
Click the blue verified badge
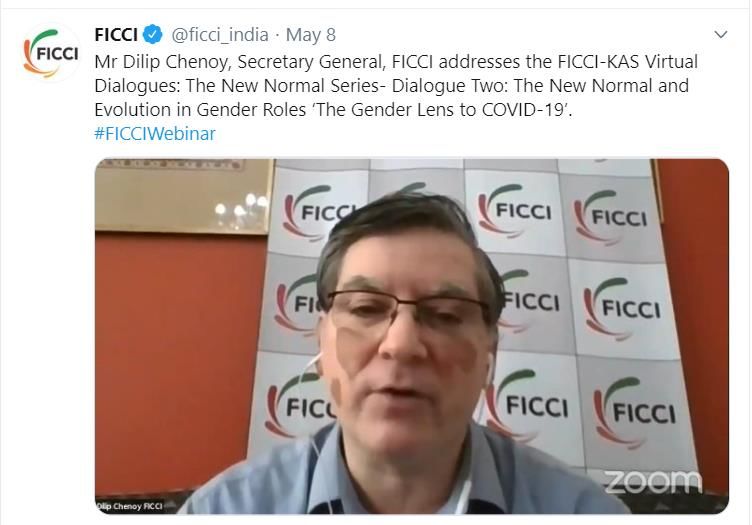(153, 35)
